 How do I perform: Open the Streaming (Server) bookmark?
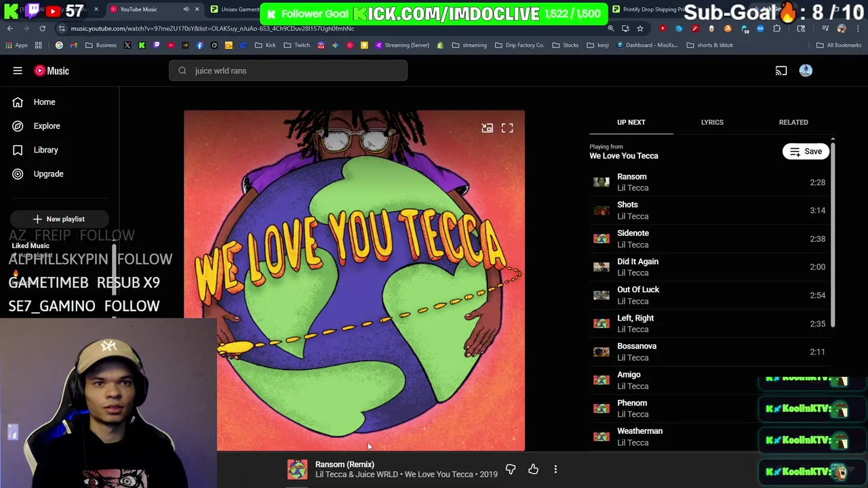[x=401, y=45]
